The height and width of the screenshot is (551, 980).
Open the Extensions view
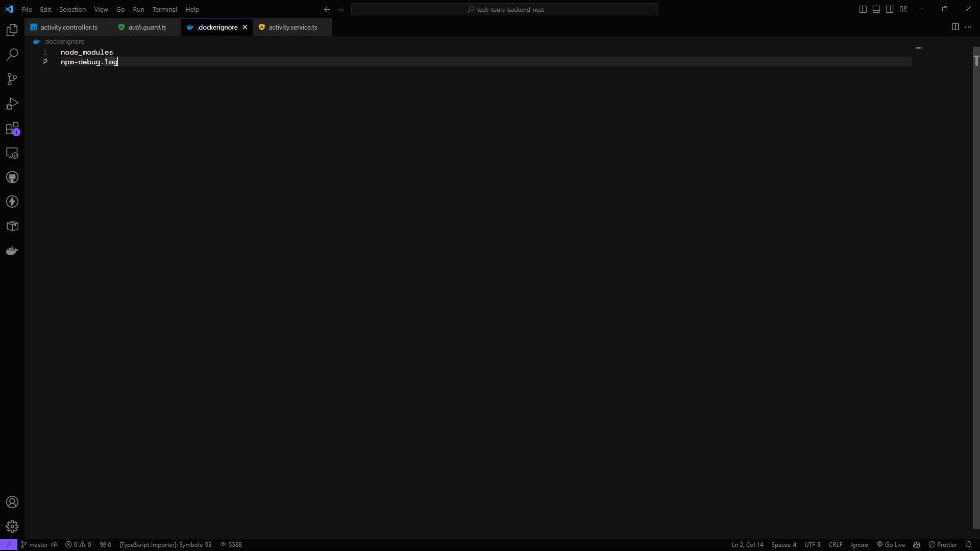(x=12, y=129)
